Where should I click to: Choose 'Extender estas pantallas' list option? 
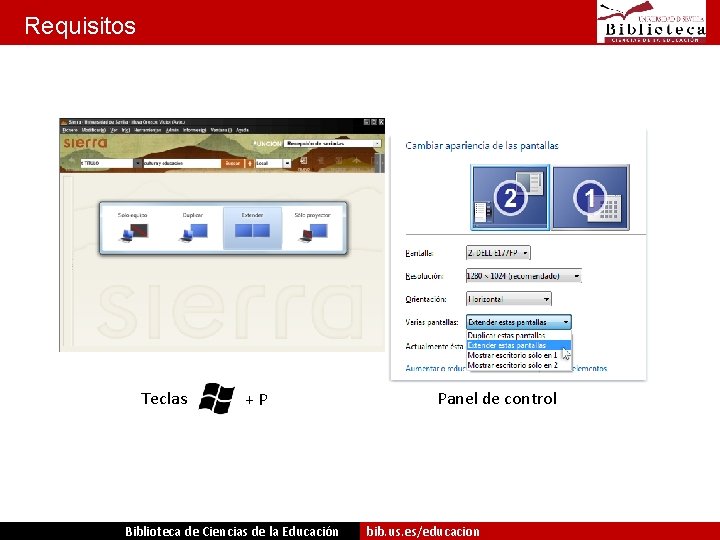tap(519, 345)
